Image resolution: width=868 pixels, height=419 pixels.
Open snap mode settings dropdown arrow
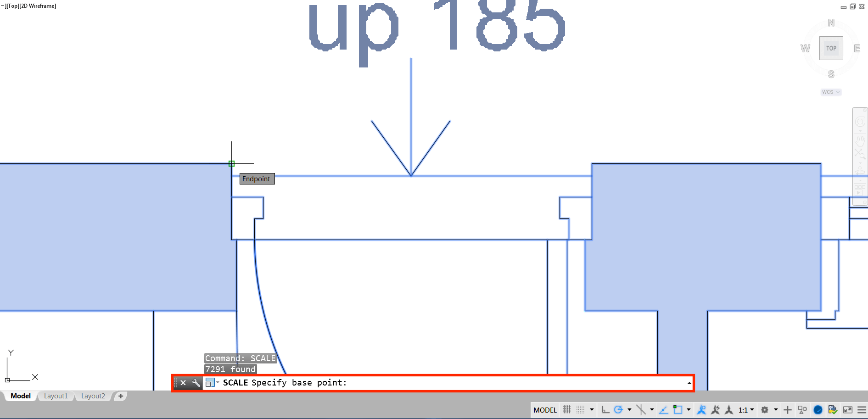(592, 410)
